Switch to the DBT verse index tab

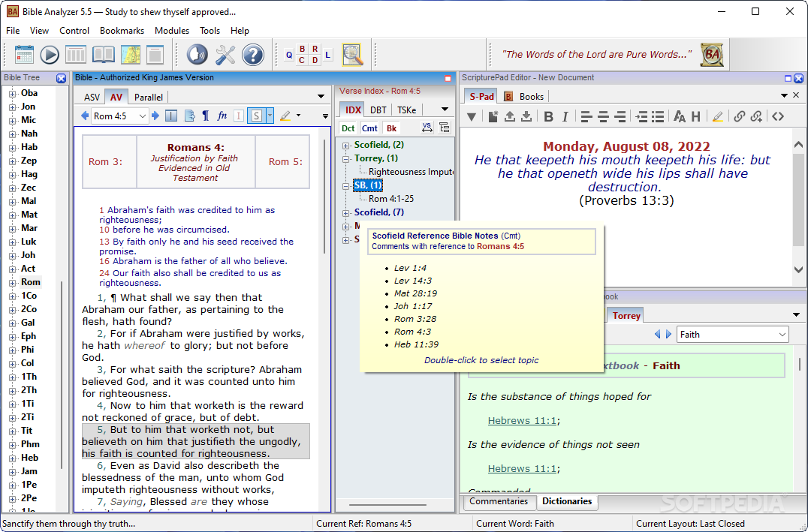tap(378, 110)
